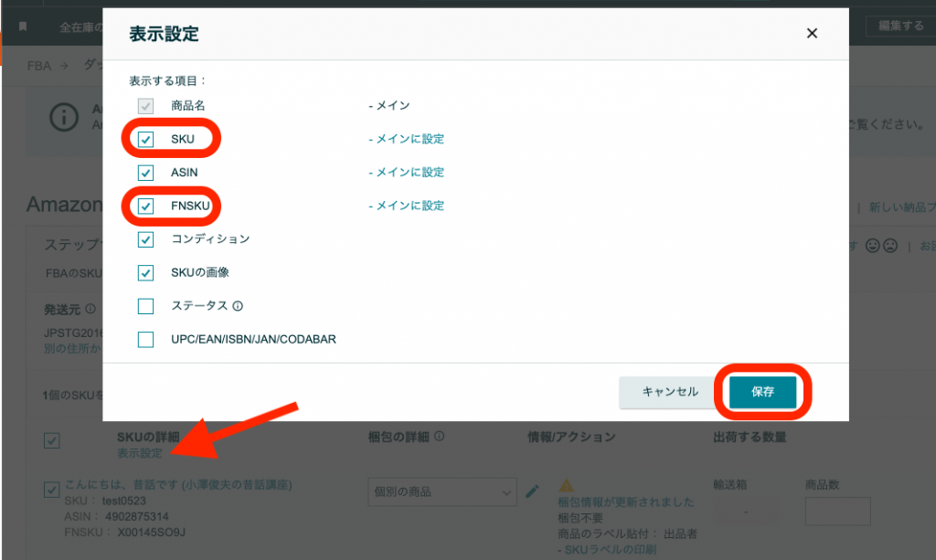Click the pencil edit icon beside 個別の商品
936x560 pixels.
tap(532, 491)
